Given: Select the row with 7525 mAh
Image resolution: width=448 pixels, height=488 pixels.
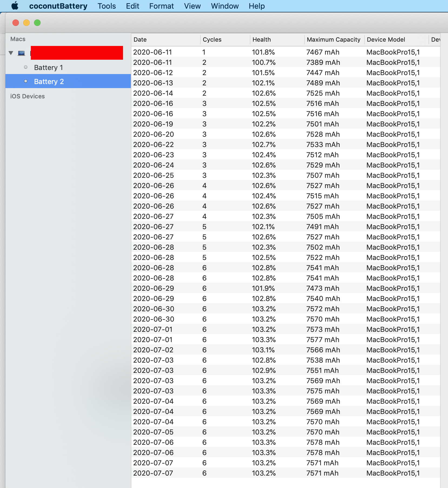Looking at the screenshot, I should [286, 93].
